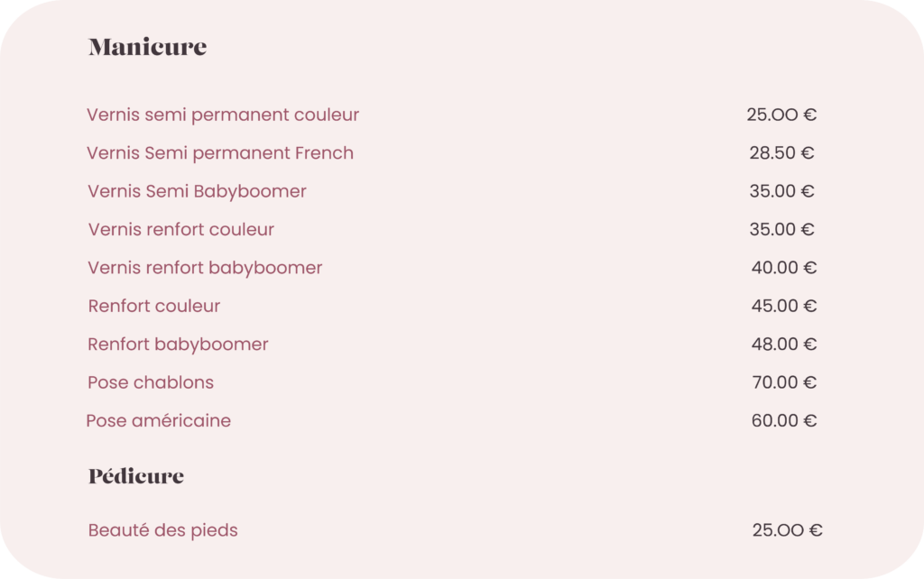
Task: Click the 45.00 € Renfort couleur price
Action: point(784,306)
